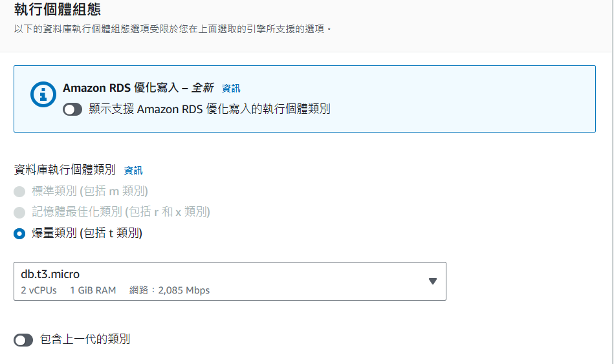
Task: Click the Amazon RDS 優化寫入 – 全新 title
Action: point(138,88)
